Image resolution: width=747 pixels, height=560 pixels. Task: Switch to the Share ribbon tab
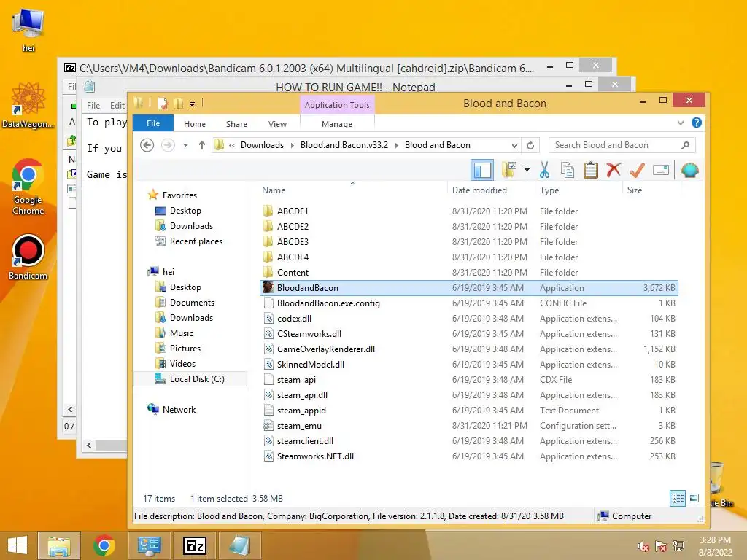coord(236,124)
